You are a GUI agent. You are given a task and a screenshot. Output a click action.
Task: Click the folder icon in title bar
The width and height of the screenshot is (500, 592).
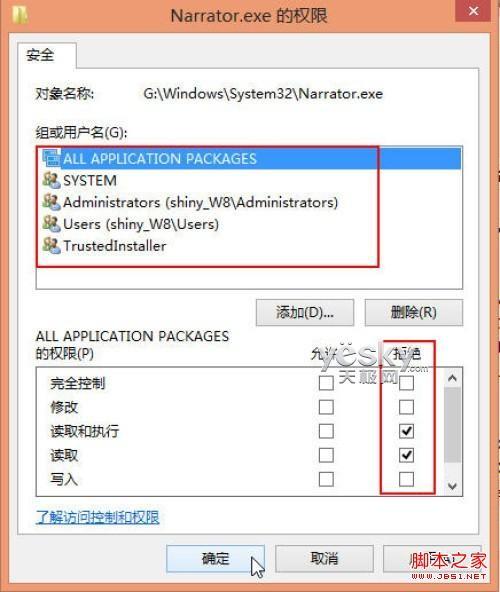(x=20, y=15)
